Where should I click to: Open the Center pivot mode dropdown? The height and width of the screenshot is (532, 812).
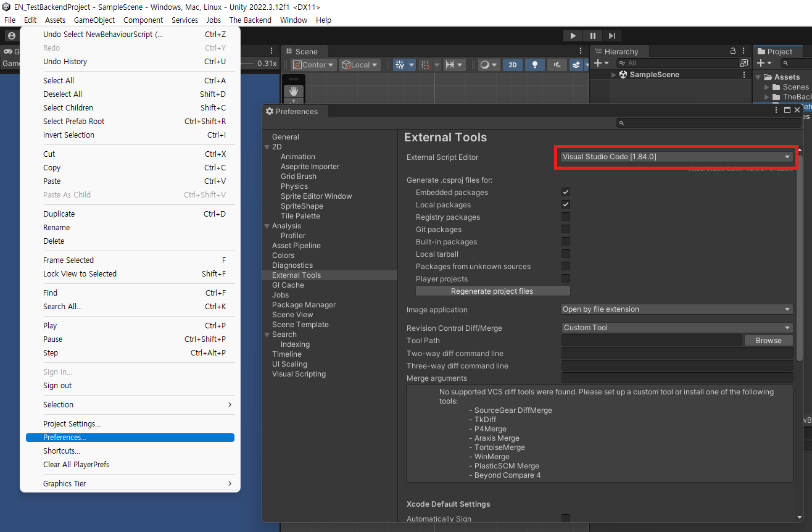coord(313,65)
